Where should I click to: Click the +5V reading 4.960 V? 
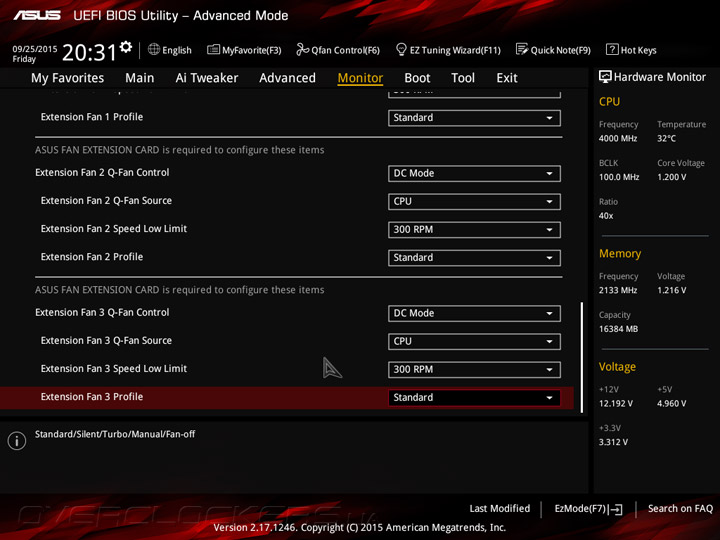coord(672,404)
